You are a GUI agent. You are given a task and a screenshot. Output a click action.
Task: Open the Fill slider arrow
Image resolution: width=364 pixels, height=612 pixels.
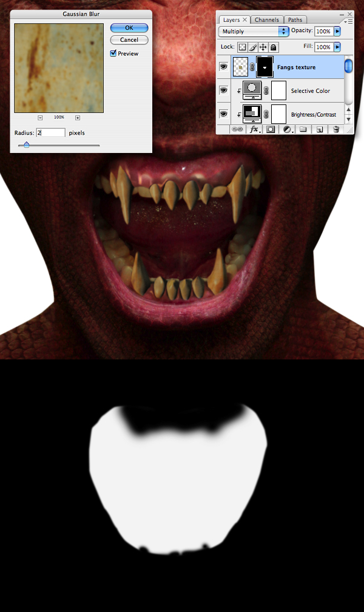[x=337, y=47]
